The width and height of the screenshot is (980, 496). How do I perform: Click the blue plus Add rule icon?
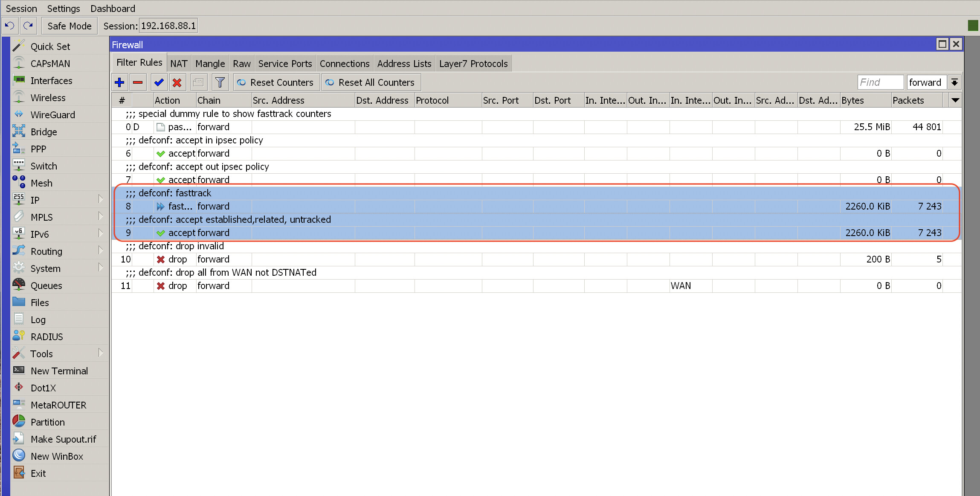[119, 82]
